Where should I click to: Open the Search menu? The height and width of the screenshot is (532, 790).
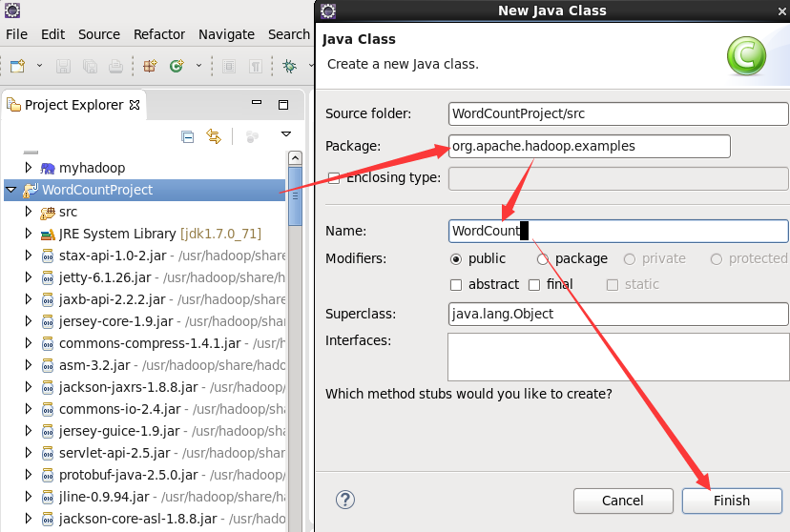[x=289, y=34]
